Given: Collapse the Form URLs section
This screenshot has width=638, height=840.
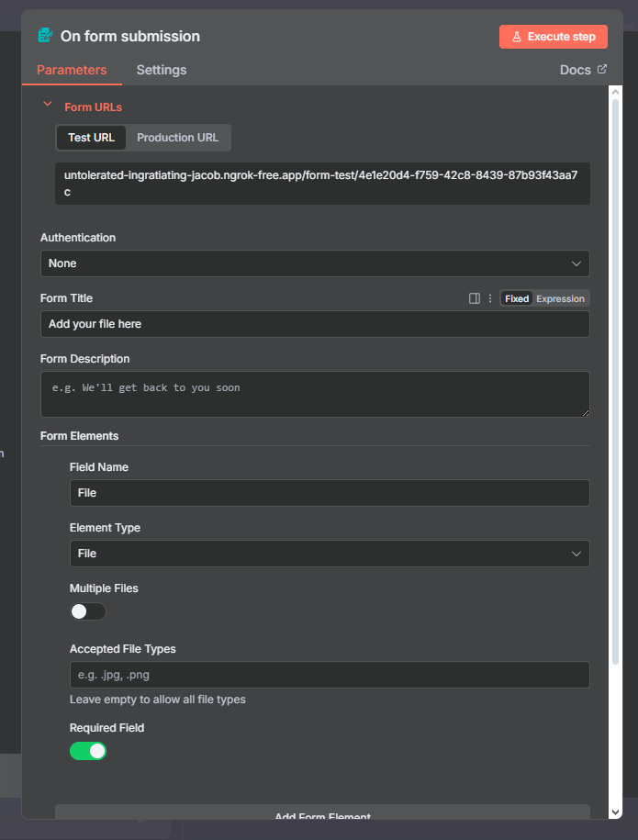Looking at the screenshot, I should (x=48, y=106).
